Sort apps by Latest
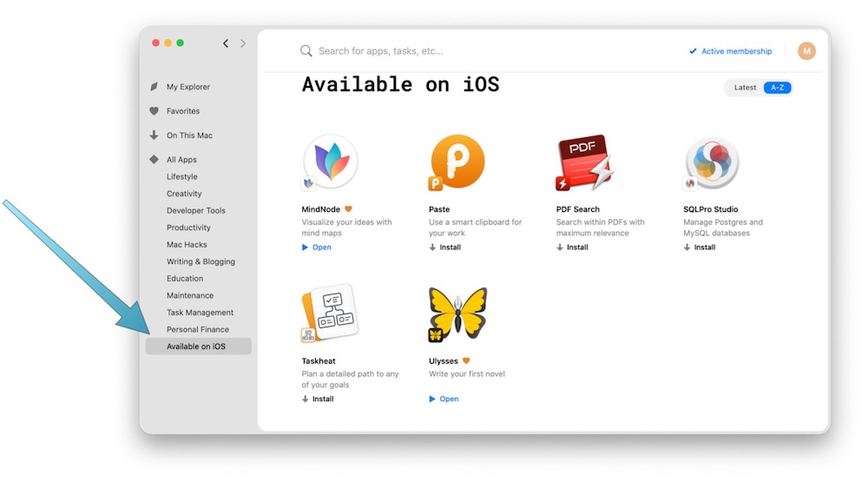The image size is (868, 482). [745, 88]
